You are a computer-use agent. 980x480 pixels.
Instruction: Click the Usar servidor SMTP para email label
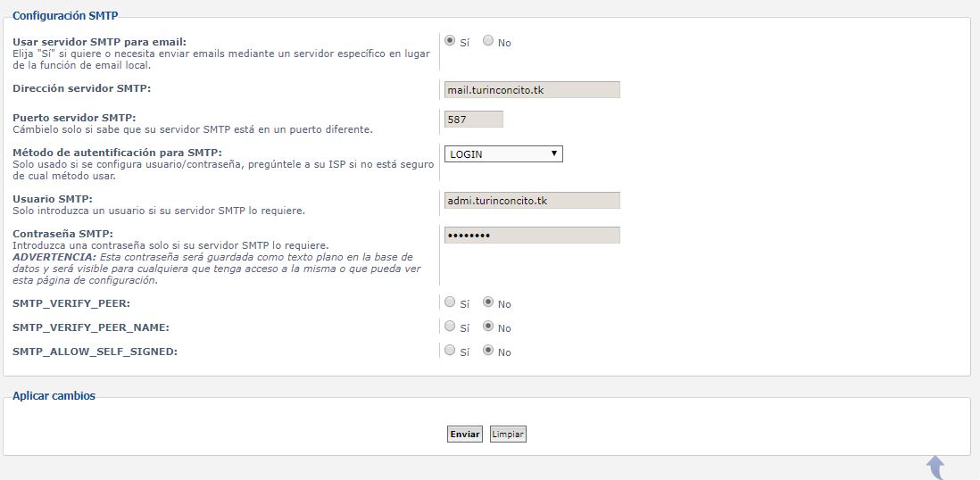tap(99, 42)
